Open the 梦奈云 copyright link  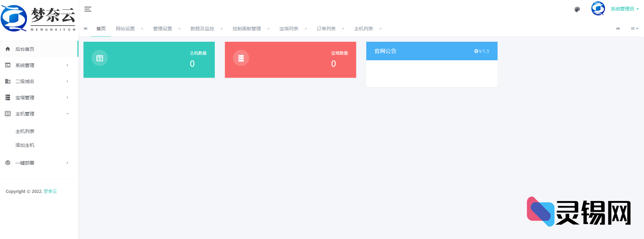(x=50, y=191)
